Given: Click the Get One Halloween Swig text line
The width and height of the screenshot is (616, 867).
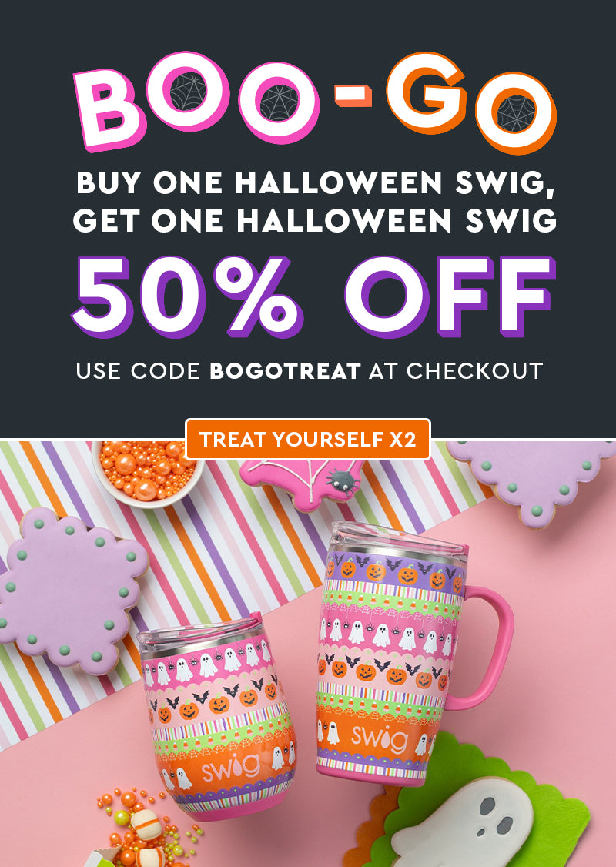Looking at the screenshot, I should click(315, 220).
